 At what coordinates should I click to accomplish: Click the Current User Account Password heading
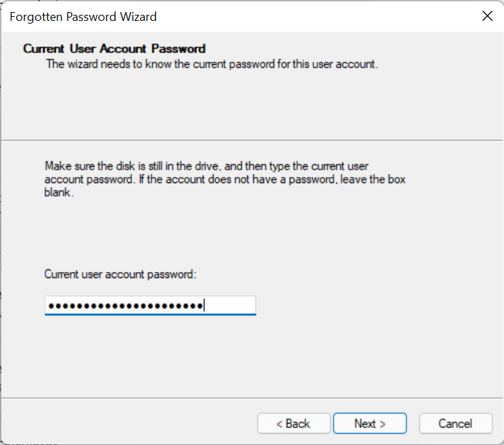pos(114,48)
